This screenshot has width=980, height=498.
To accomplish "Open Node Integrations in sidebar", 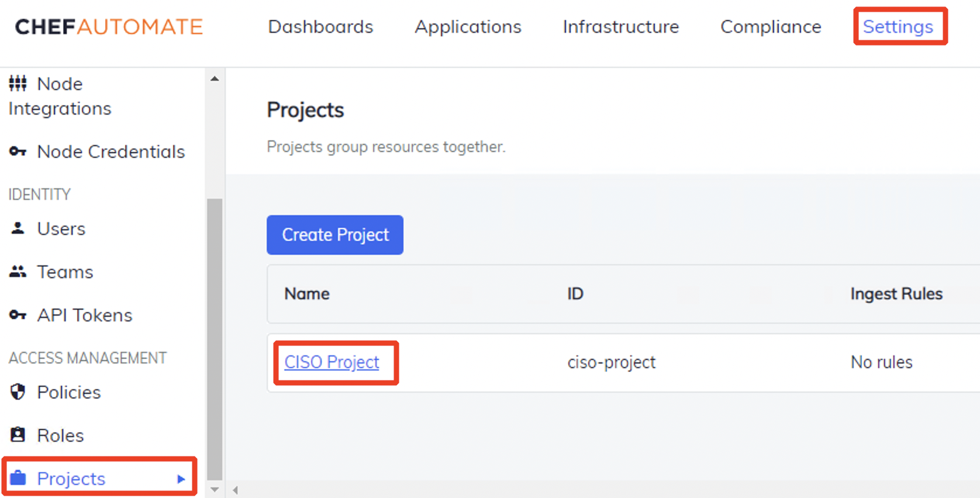I will [x=60, y=96].
